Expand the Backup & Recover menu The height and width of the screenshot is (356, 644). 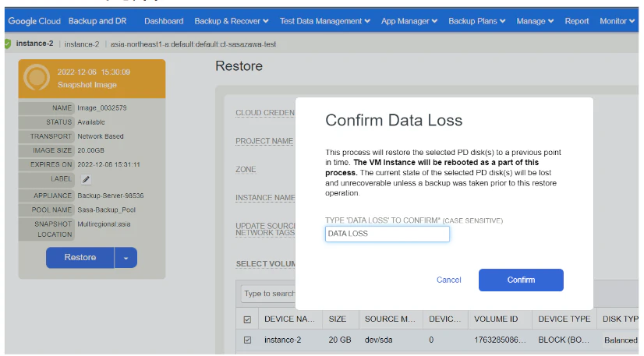click(232, 21)
